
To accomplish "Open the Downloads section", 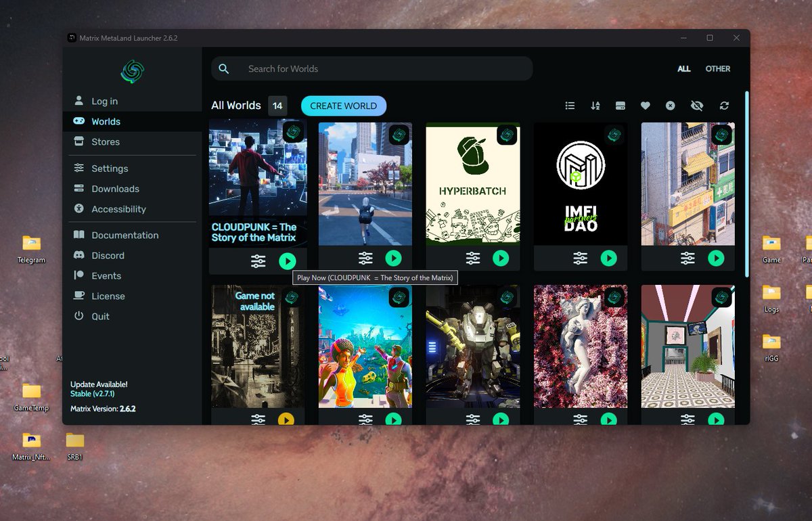I will click(133, 189).
